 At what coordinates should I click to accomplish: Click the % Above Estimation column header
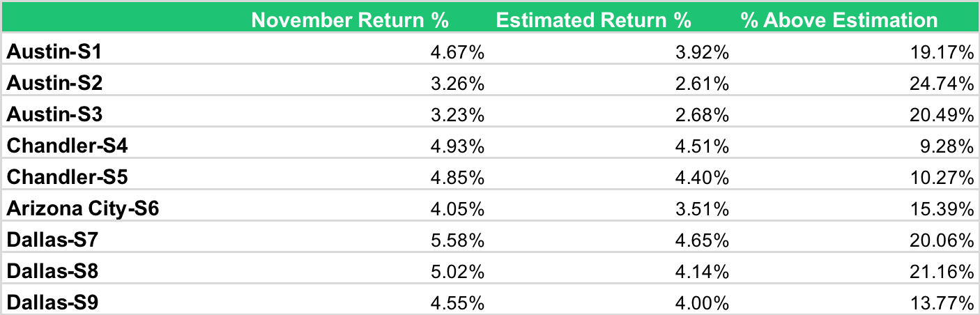click(x=839, y=20)
